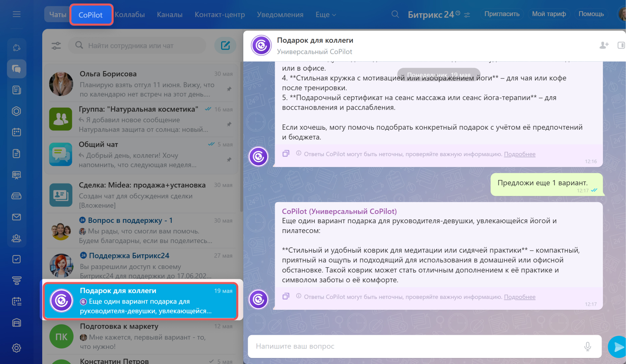Copy the 12:16 CoPilot answer
The width and height of the screenshot is (626, 364).
tap(286, 154)
